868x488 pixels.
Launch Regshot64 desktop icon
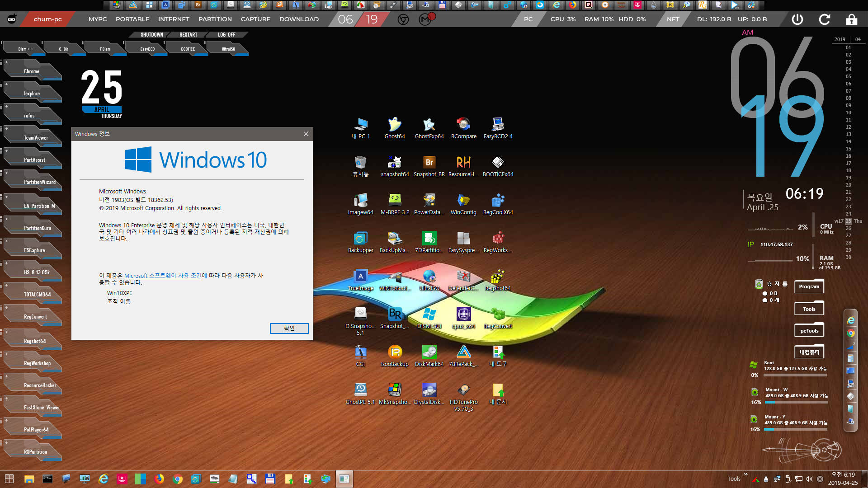(x=498, y=280)
